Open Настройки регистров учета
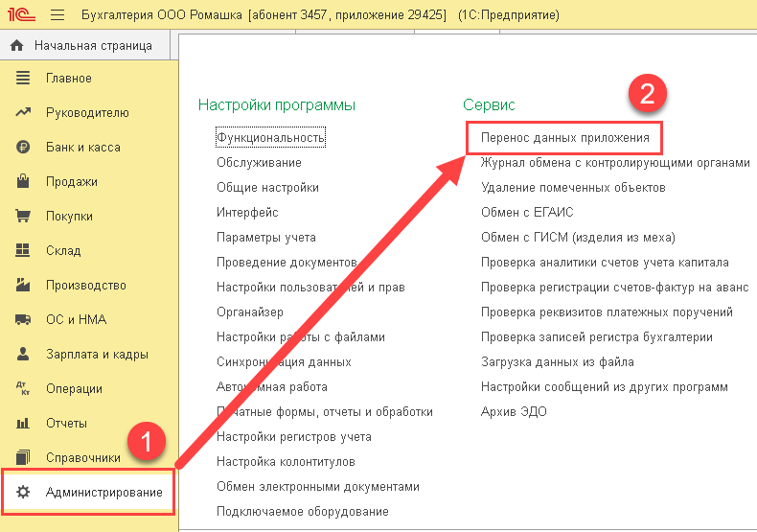Viewport: 757px width, 532px height. (293, 437)
